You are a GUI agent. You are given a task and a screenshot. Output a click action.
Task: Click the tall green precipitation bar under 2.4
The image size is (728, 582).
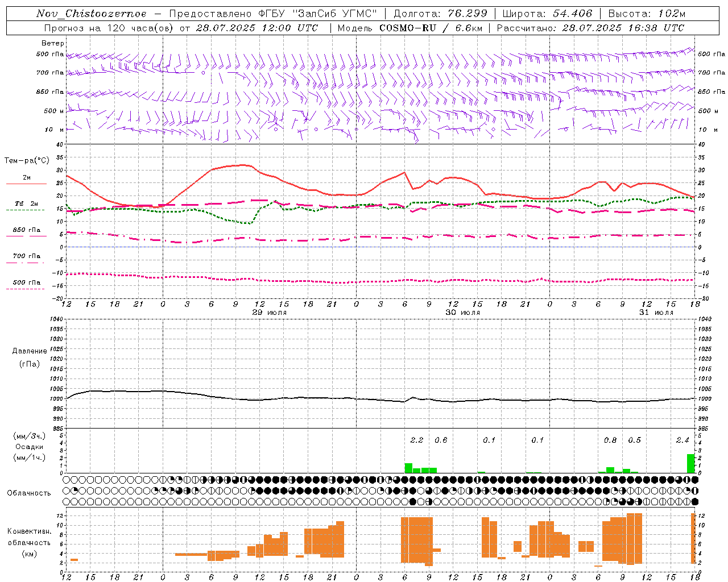pyautogui.click(x=691, y=463)
